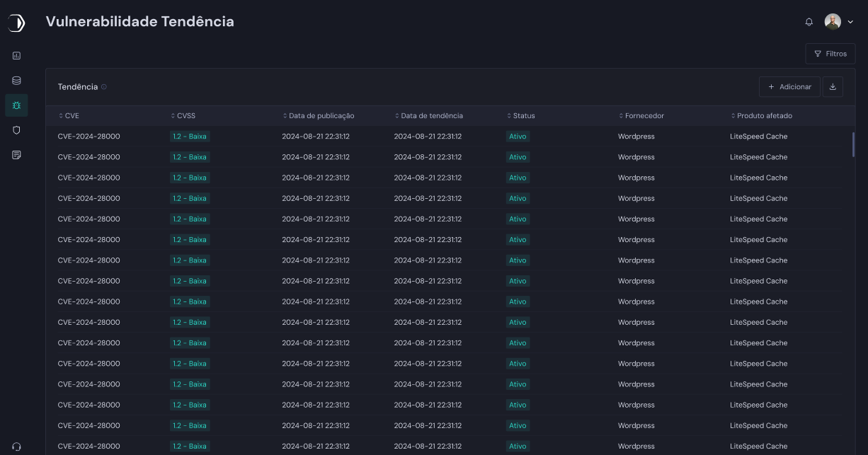Screen dimensions: 868x455
Task: Click the headset support icon
Action: click(x=16, y=447)
